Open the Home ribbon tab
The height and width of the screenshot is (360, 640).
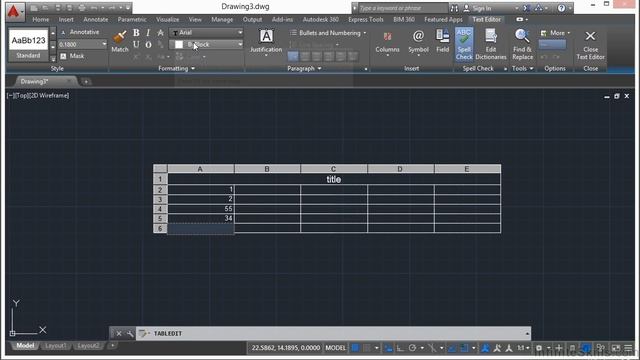[40, 19]
